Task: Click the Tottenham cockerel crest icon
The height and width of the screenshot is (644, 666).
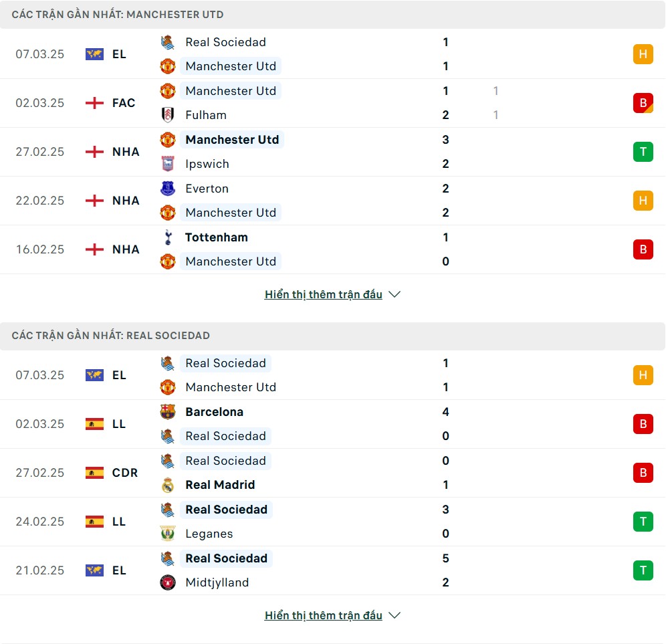Action: pyautogui.click(x=168, y=237)
